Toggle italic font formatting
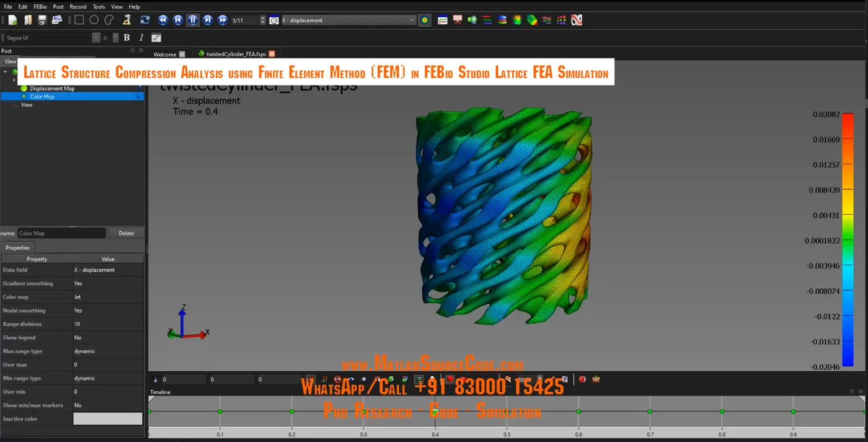 coord(141,38)
